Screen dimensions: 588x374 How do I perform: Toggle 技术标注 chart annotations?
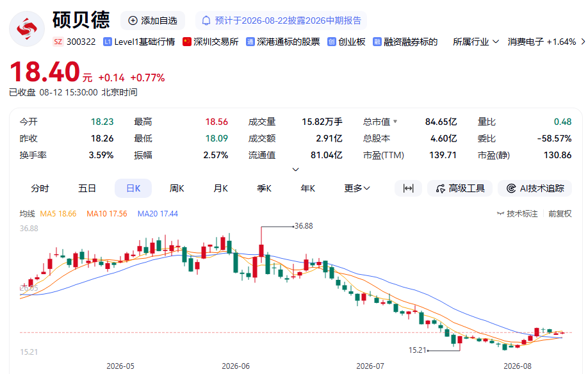click(x=517, y=214)
